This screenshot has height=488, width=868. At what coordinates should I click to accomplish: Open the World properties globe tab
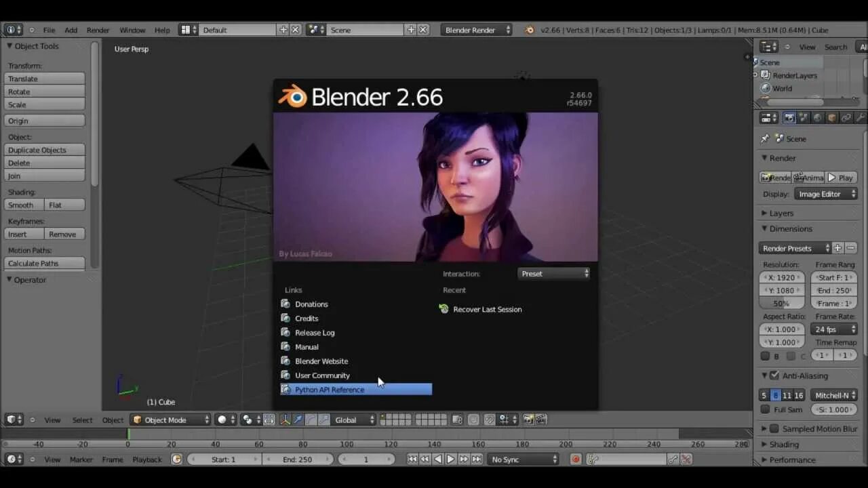click(x=818, y=118)
